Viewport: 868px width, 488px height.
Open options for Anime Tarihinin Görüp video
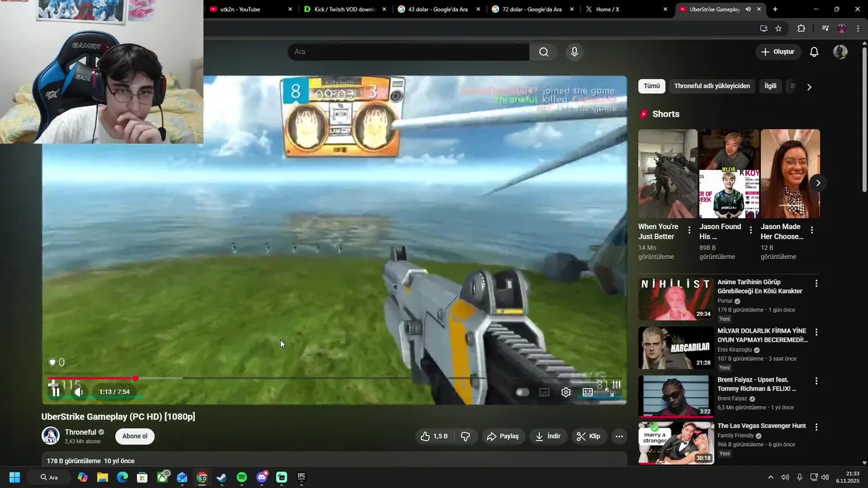click(816, 283)
